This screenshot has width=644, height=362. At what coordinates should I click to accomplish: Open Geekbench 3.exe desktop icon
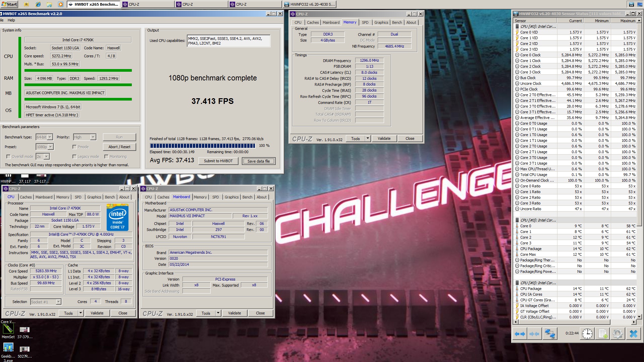8,352
